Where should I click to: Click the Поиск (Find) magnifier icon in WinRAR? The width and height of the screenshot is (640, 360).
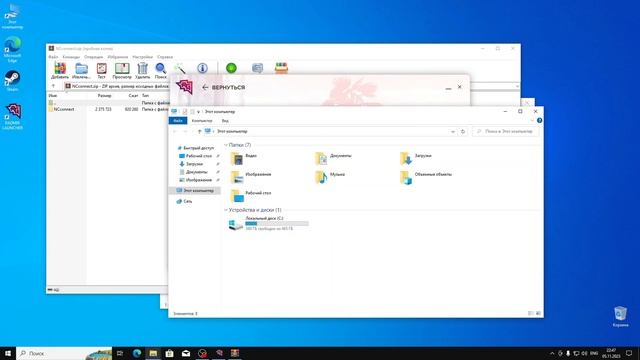(161, 71)
